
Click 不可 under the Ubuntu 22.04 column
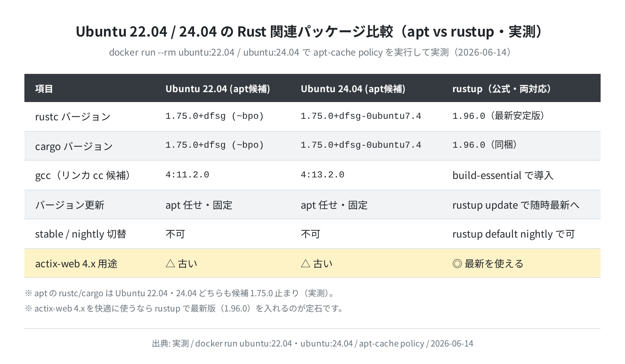[175, 234]
